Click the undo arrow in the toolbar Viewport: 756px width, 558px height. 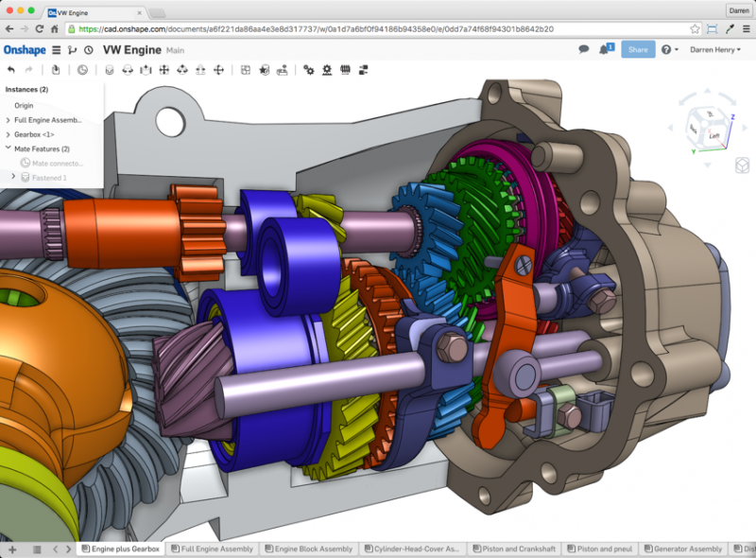pyautogui.click(x=11, y=70)
